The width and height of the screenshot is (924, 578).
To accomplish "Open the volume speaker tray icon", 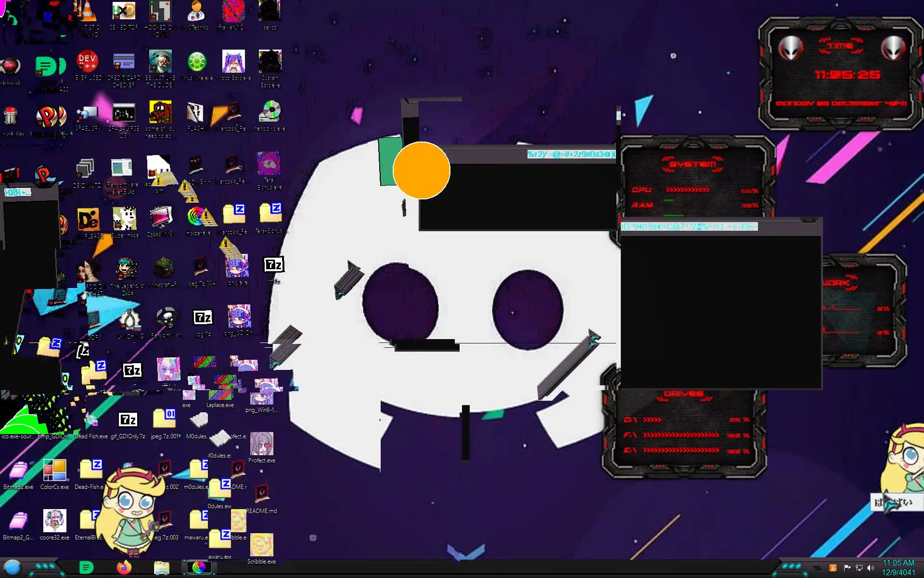I will (871, 568).
